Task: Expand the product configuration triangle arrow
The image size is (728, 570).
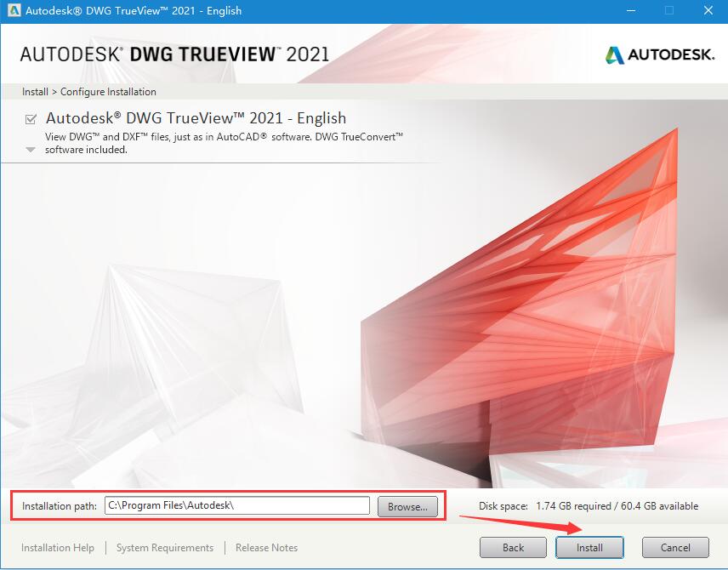Action: (31, 150)
